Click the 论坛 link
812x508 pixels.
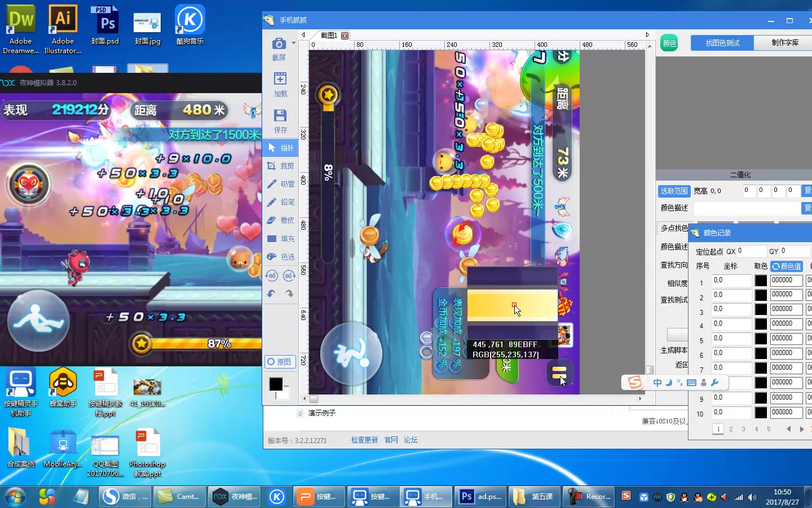point(411,440)
